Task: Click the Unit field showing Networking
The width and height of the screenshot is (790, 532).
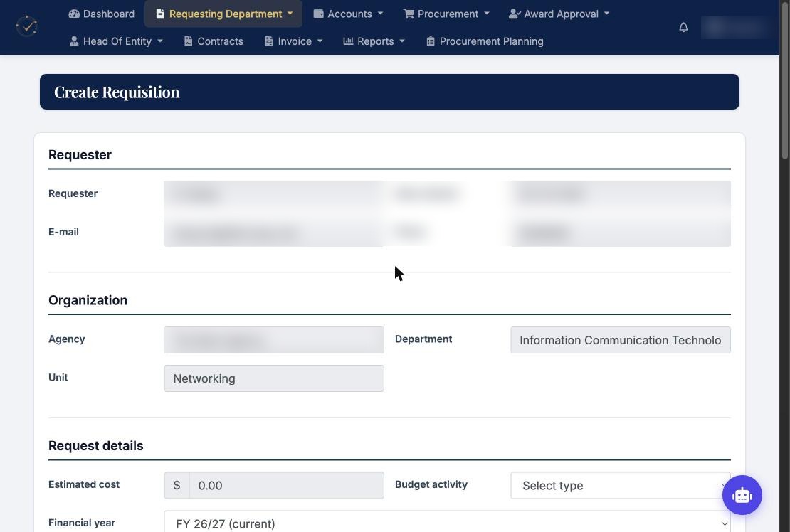Action: [x=273, y=378]
